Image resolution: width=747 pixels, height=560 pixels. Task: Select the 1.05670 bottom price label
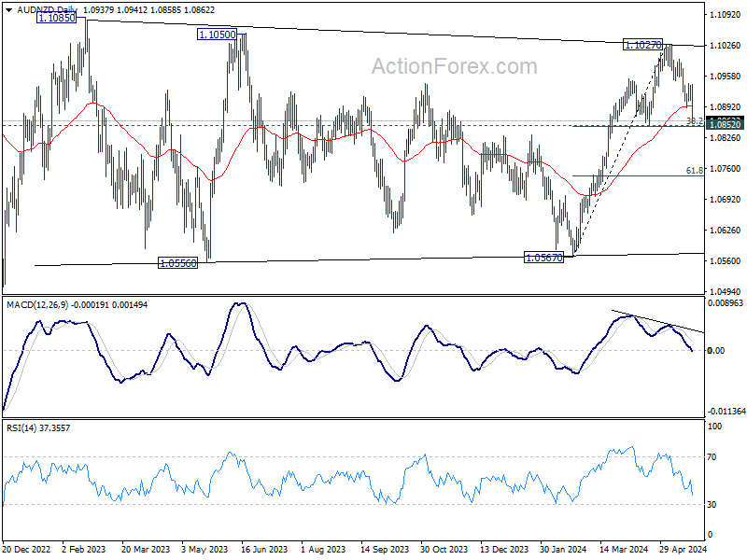(543, 258)
